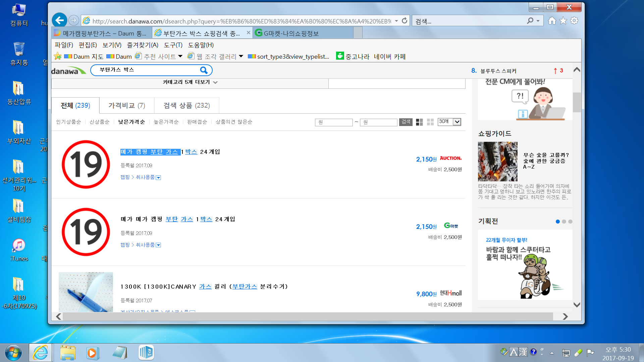The image size is (644, 362).
Task: Open the search provider dropdown arrow
Action: [x=538, y=21]
